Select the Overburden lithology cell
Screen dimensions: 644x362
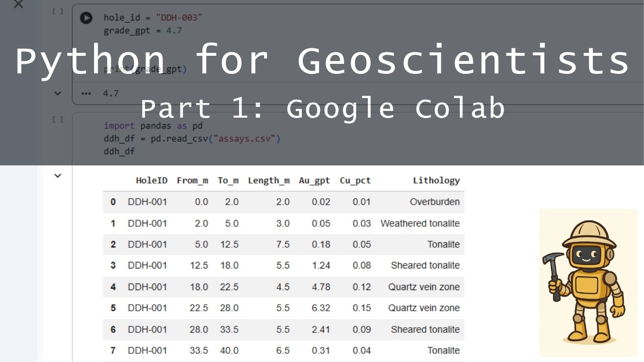pyautogui.click(x=435, y=202)
